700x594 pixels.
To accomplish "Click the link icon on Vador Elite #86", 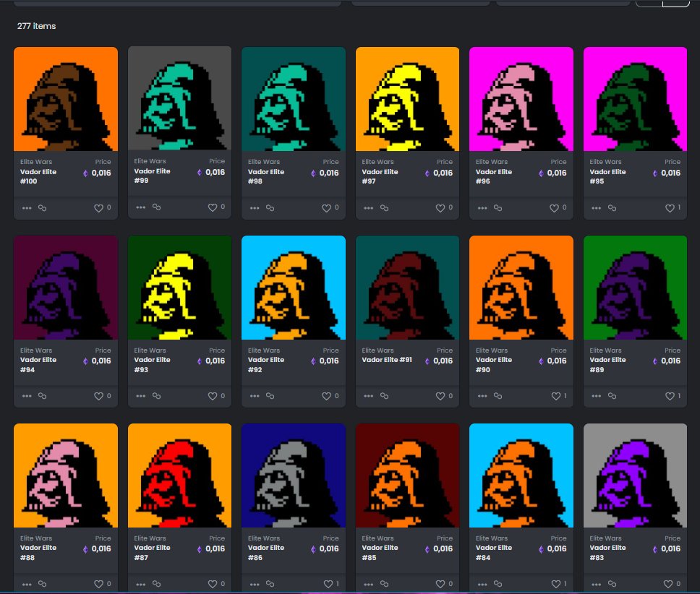I will point(270,583).
